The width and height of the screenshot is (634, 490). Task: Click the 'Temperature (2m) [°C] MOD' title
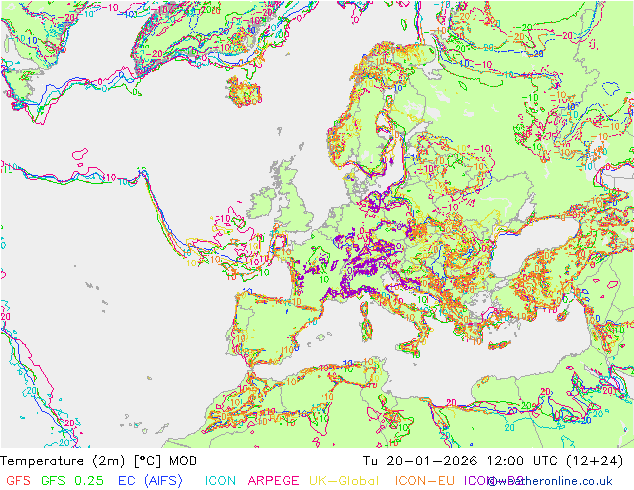click(99, 461)
